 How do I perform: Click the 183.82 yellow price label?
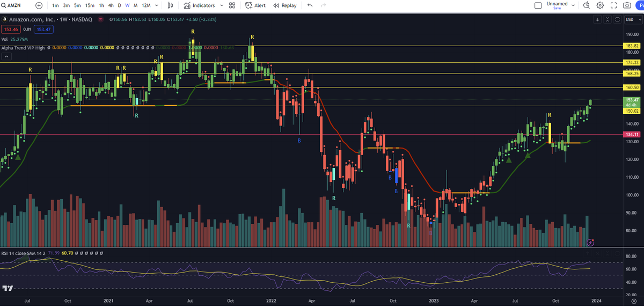pos(631,46)
